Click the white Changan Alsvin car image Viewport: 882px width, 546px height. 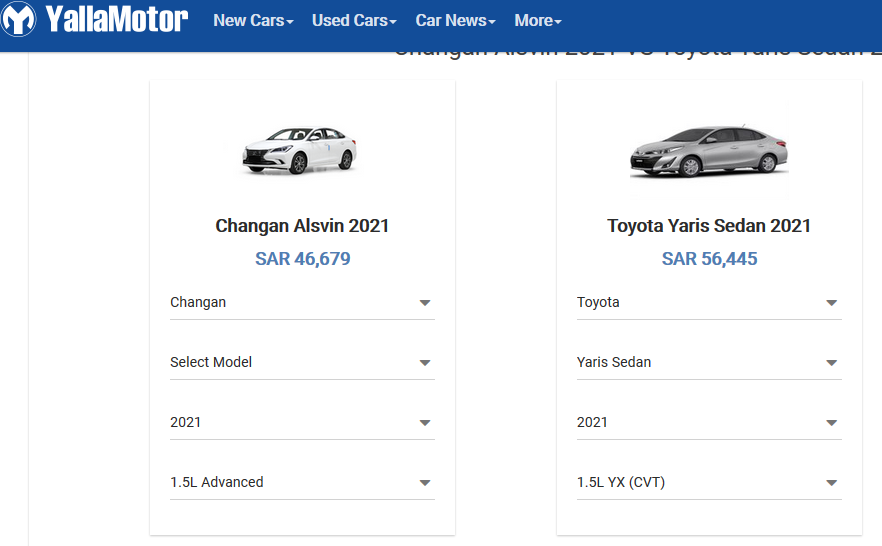[x=299, y=151]
